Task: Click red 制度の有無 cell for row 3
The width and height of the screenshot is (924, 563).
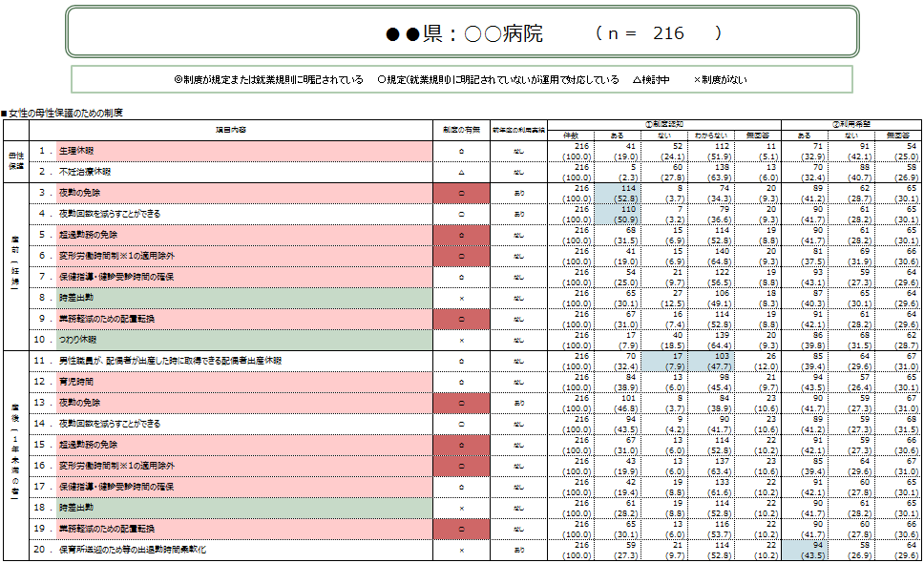Action: click(461, 193)
